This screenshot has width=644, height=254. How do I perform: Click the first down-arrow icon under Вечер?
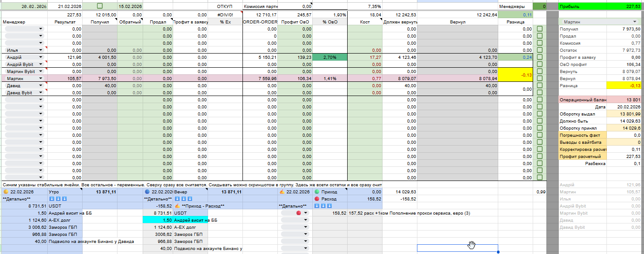click(177, 199)
